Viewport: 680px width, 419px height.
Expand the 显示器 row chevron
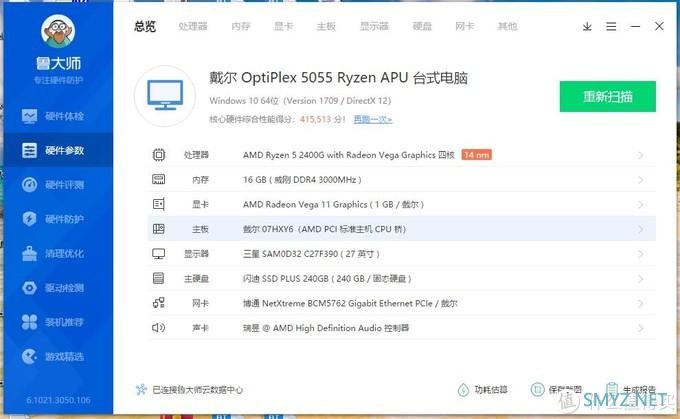tap(641, 254)
